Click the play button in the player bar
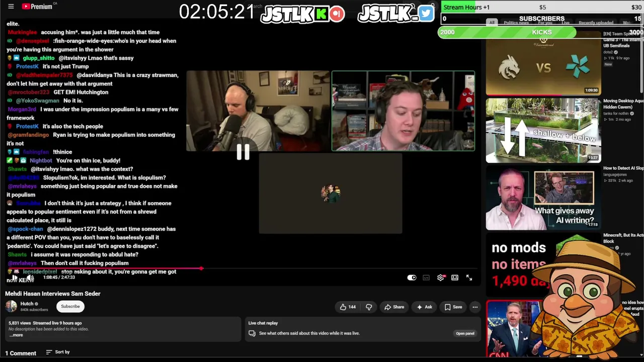644x362 pixels. click(15, 278)
